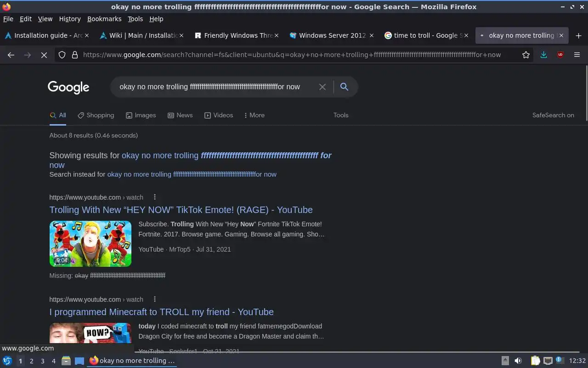The width and height of the screenshot is (588, 368).
Task: Close the Firefox window
Action: tap(582, 7)
